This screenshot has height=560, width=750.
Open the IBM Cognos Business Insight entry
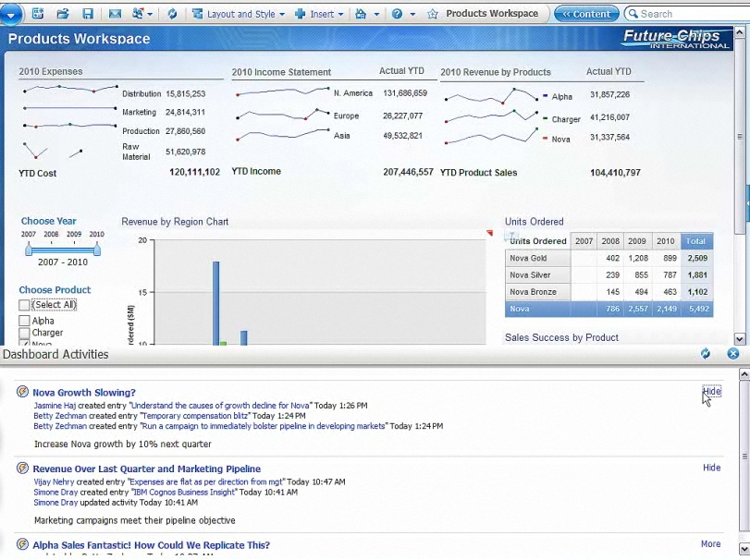click(184, 493)
